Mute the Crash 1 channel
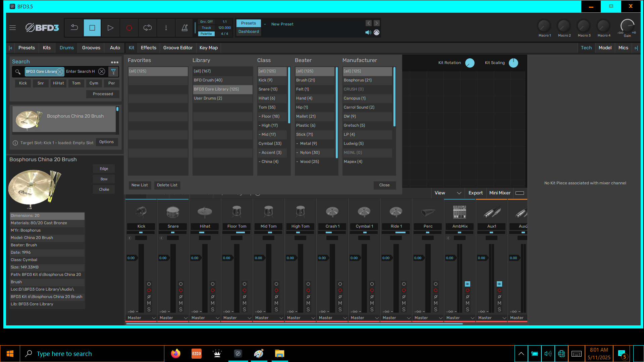 [340, 303]
